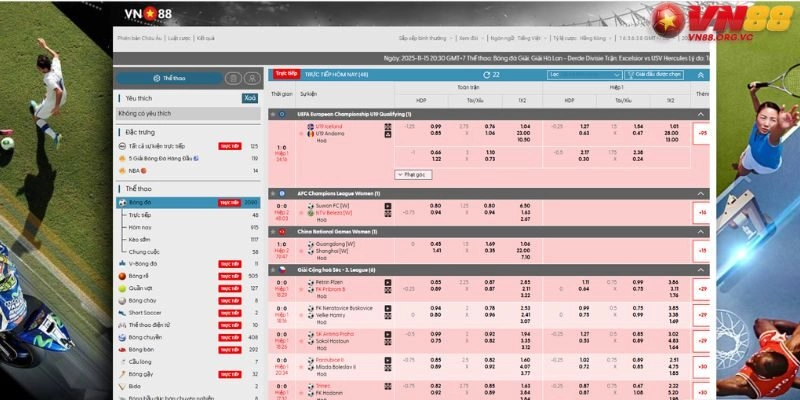The width and height of the screenshot is (800, 400).
Task: Collapse UEFA European Championship U19 Qualifying section
Action: (x=701, y=114)
